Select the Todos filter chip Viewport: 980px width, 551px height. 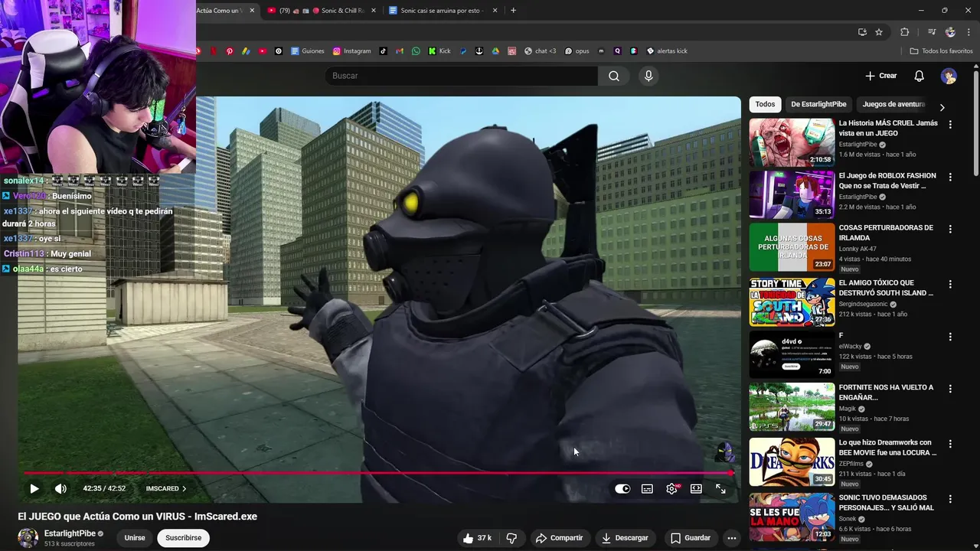coord(765,104)
